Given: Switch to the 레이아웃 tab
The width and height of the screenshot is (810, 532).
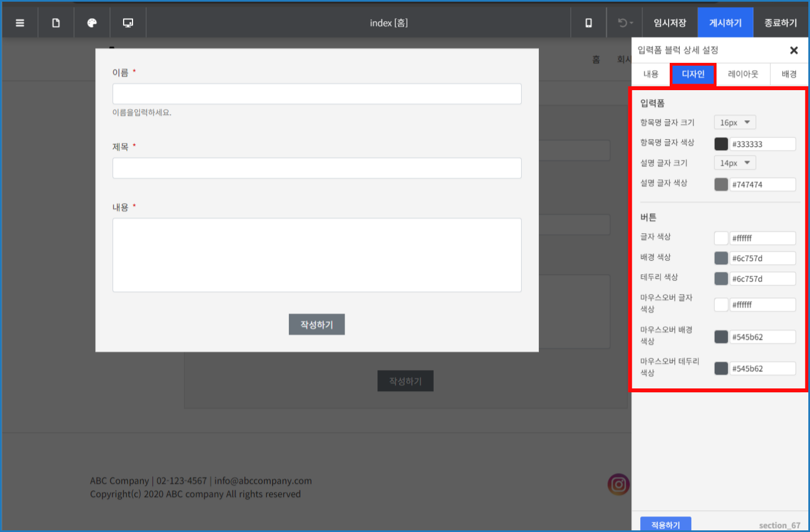Looking at the screenshot, I should 743,74.
